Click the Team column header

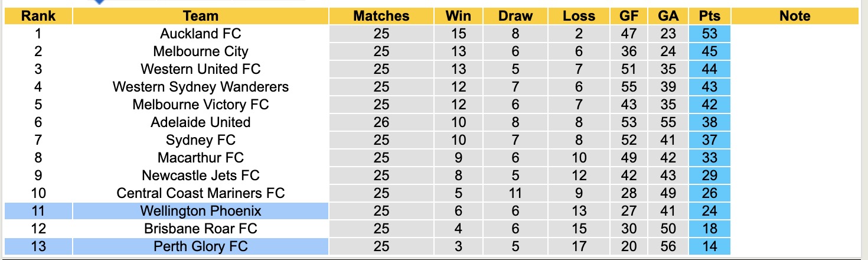pyautogui.click(x=201, y=16)
